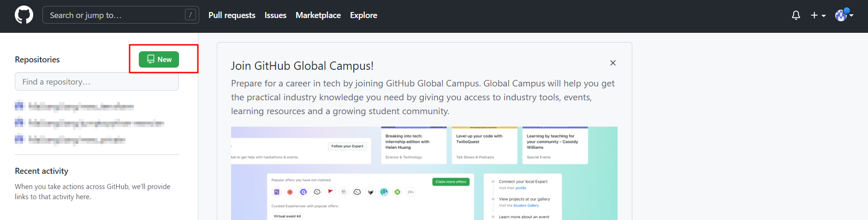Go to Pull requests

point(232,15)
